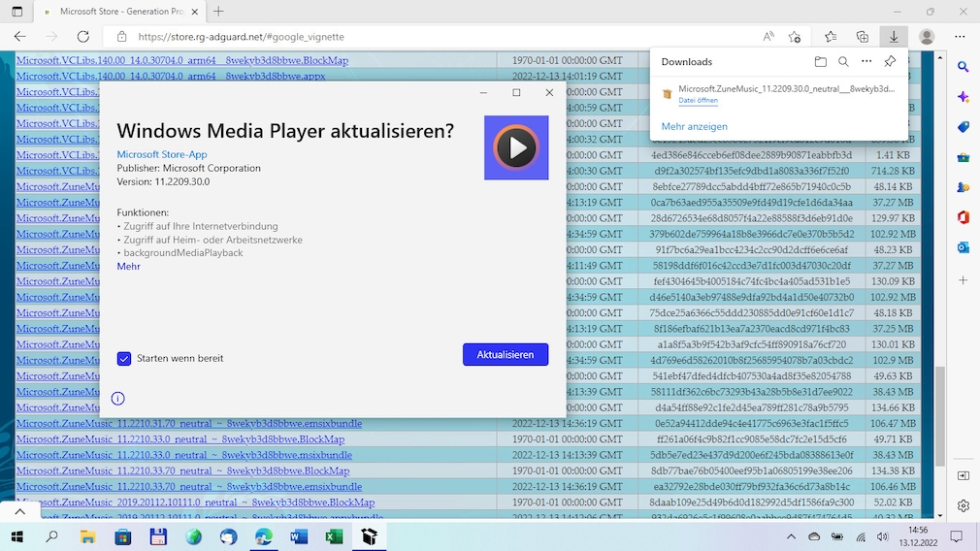Click the address bar URL
Viewport: 980px width, 551px height.
(x=242, y=37)
